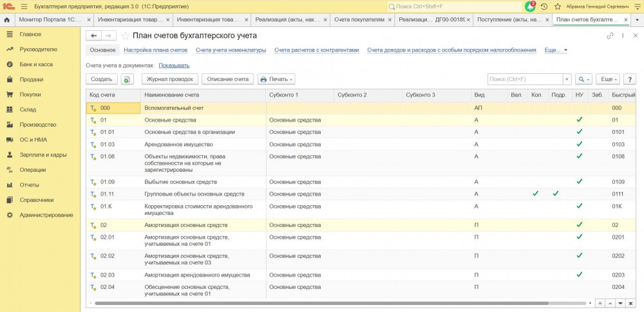Open favorites star in top bar

coord(557,6)
